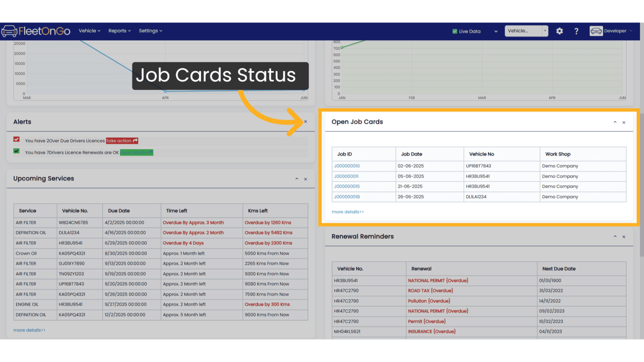Close the Alerts panel
This screenshot has width=644, height=362.
tap(305, 121)
